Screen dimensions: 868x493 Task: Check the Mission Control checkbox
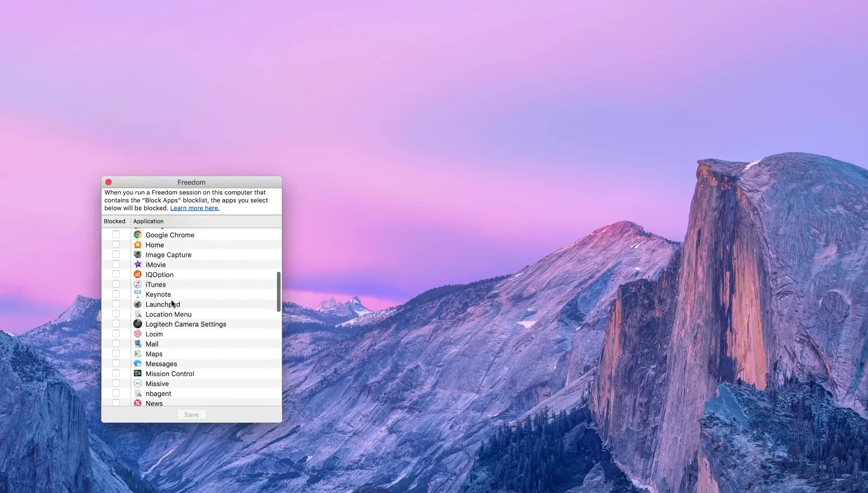click(x=116, y=374)
